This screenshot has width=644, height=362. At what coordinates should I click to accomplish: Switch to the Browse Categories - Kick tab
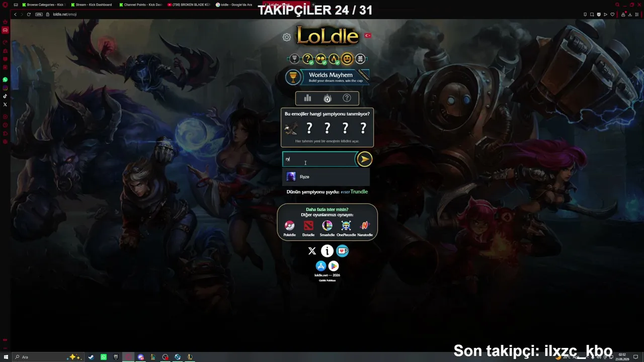44,5
